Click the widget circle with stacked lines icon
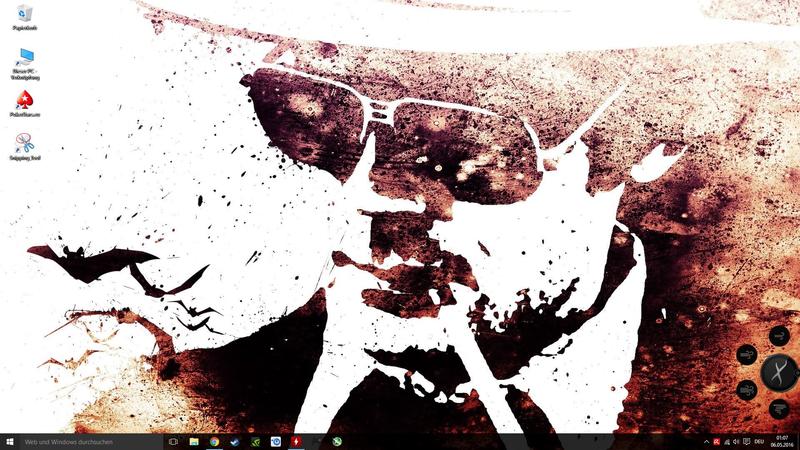 tap(779, 409)
